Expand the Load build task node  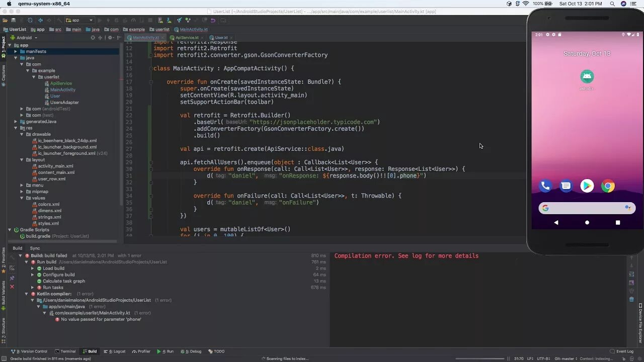click(x=32, y=268)
